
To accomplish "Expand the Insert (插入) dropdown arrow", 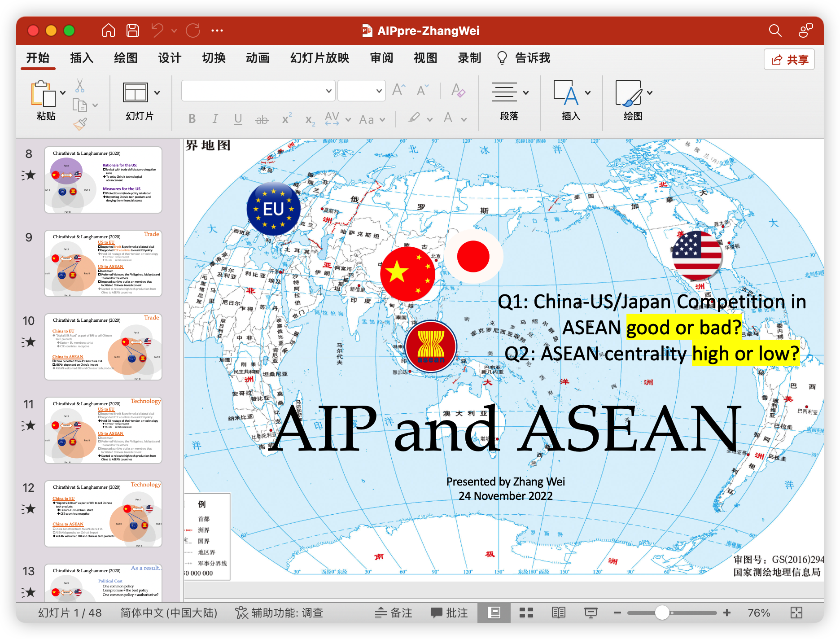I will [x=588, y=93].
